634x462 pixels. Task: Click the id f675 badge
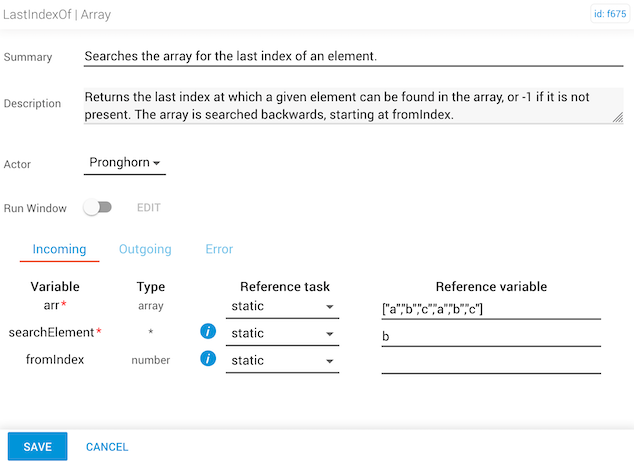[608, 16]
